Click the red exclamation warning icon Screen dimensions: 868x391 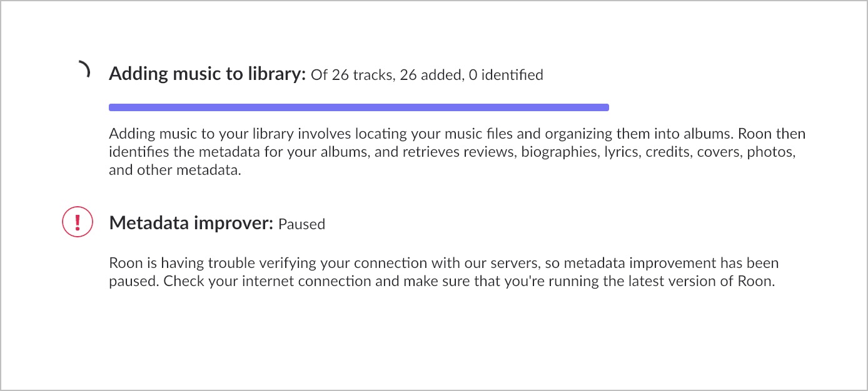point(78,222)
